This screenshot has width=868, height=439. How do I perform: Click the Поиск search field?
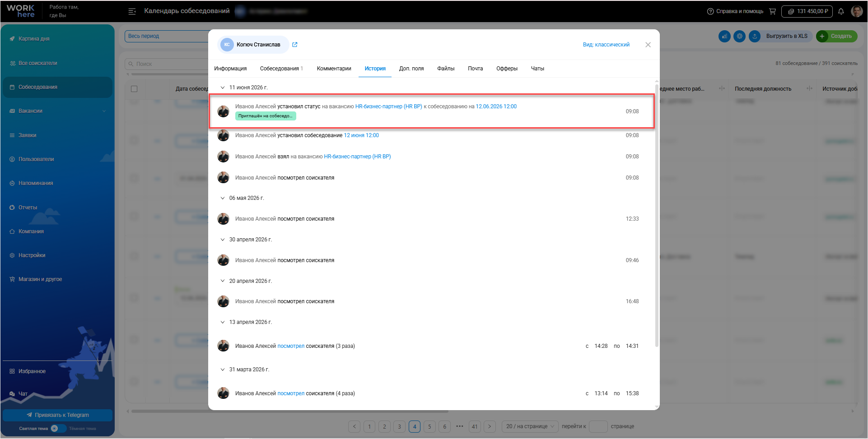(x=166, y=64)
